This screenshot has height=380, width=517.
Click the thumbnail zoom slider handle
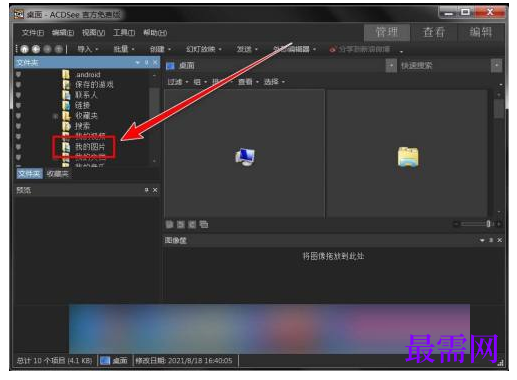(488, 224)
